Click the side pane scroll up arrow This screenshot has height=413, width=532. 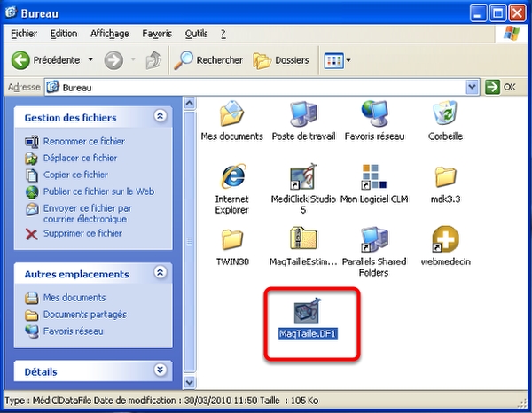coord(190,104)
